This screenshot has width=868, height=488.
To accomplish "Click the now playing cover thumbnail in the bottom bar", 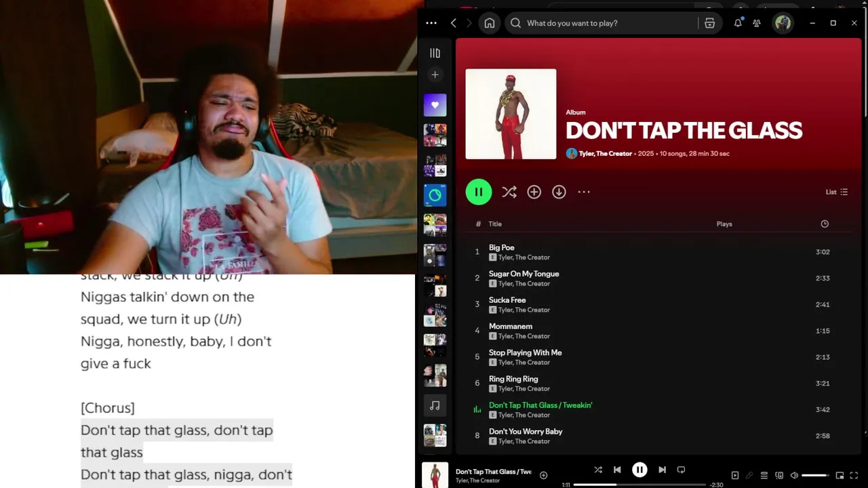I will (435, 474).
